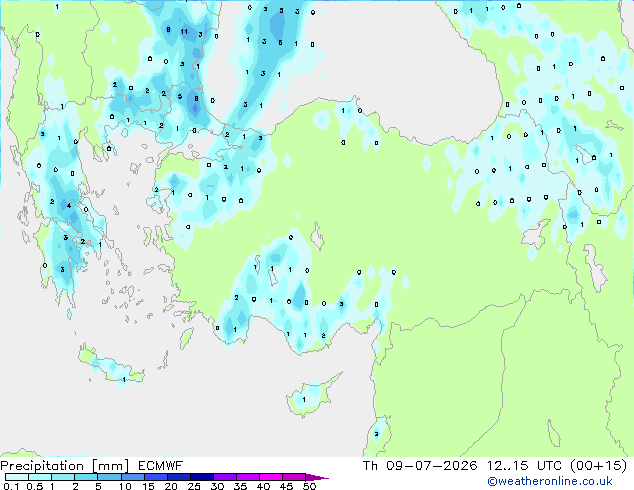The height and width of the screenshot is (490, 634).
Task: Click the legend scale label '45'
Action: pos(286,486)
